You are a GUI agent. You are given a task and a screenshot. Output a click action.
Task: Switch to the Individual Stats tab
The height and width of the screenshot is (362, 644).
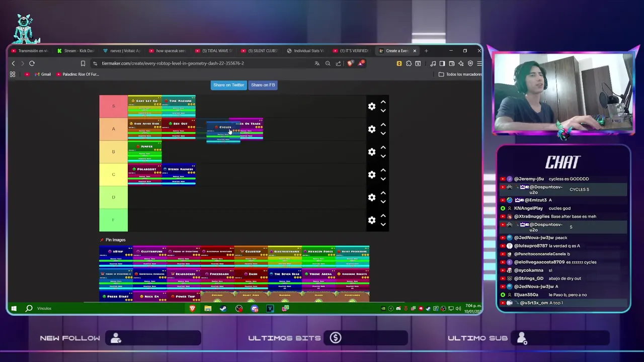click(x=306, y=51)
